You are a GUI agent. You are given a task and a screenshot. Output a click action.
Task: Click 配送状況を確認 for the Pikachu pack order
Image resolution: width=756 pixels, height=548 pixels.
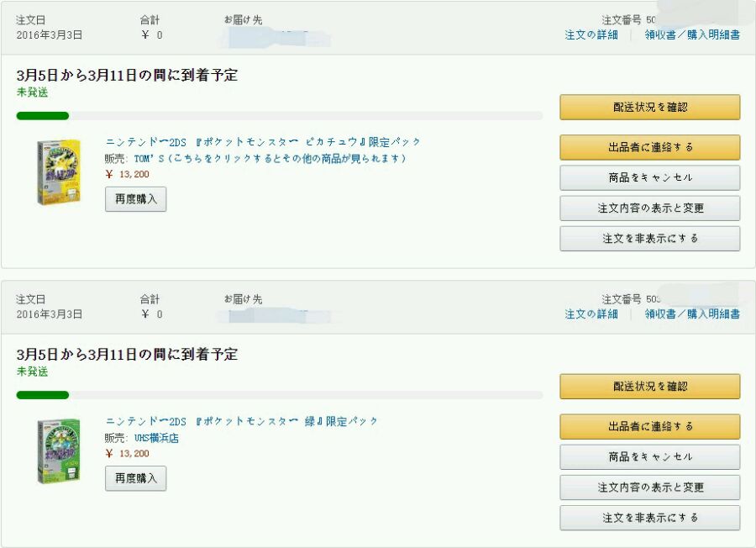pos(649,108)
